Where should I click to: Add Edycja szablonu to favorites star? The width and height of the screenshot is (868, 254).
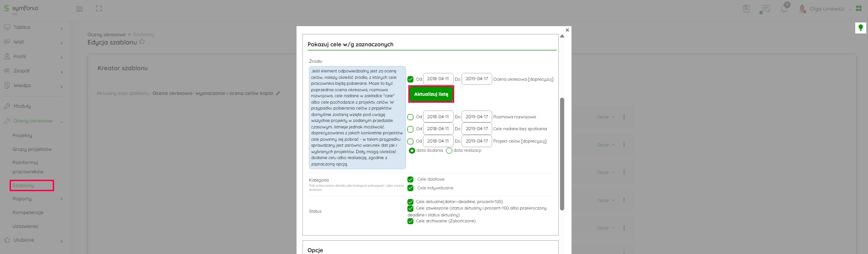[x=142, y=42]
